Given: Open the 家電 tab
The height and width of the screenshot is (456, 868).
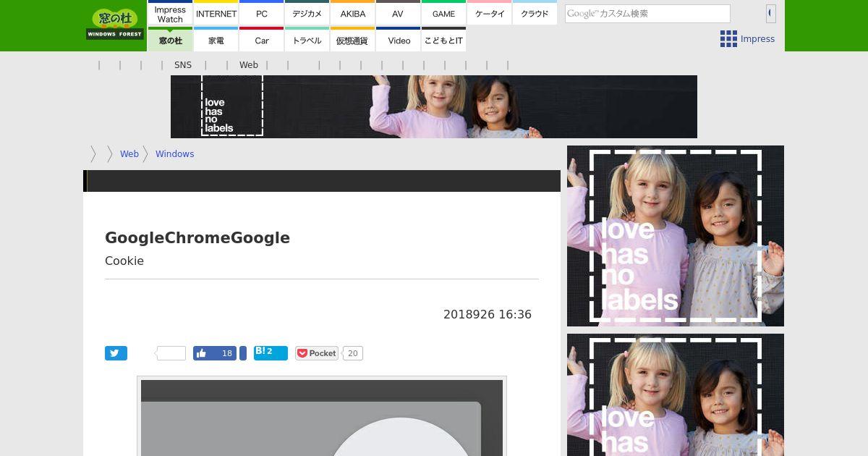Looking at the screenshot, I should pyautogui.click(x=216, y=40).
